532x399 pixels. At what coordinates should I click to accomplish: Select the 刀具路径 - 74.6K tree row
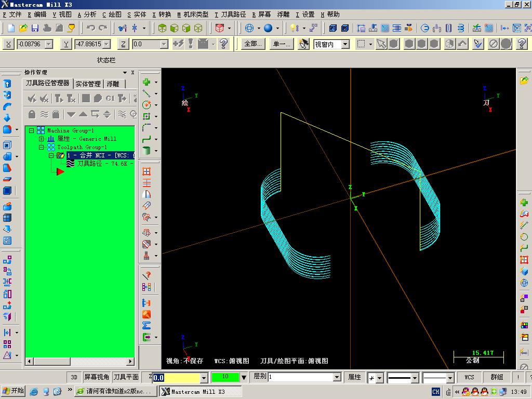coord(104,164)
